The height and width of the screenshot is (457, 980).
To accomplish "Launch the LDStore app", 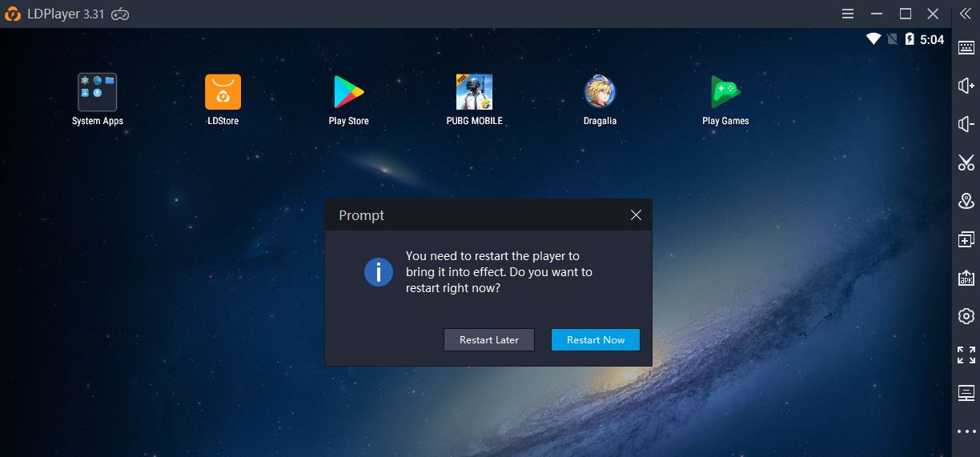I will coord(223,92).
